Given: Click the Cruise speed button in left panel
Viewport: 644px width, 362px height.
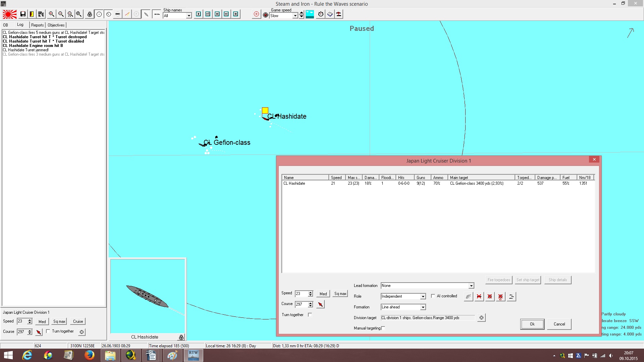Looking at the screenshot, I should [x=78, y=321].
